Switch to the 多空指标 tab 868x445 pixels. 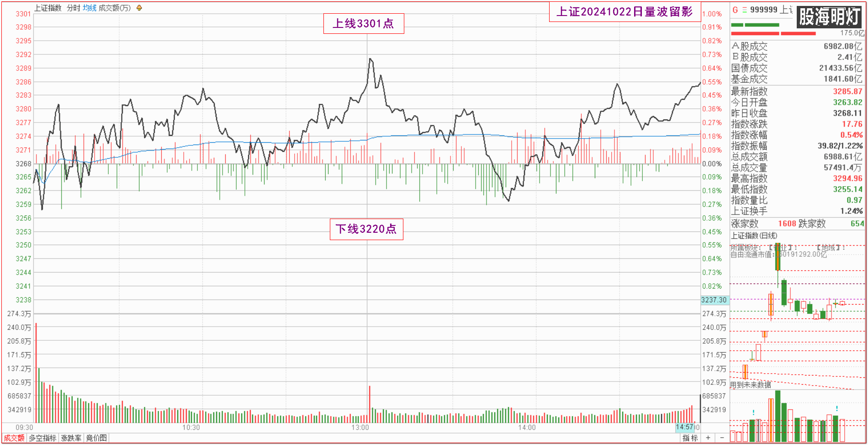(x=43, y=438)
